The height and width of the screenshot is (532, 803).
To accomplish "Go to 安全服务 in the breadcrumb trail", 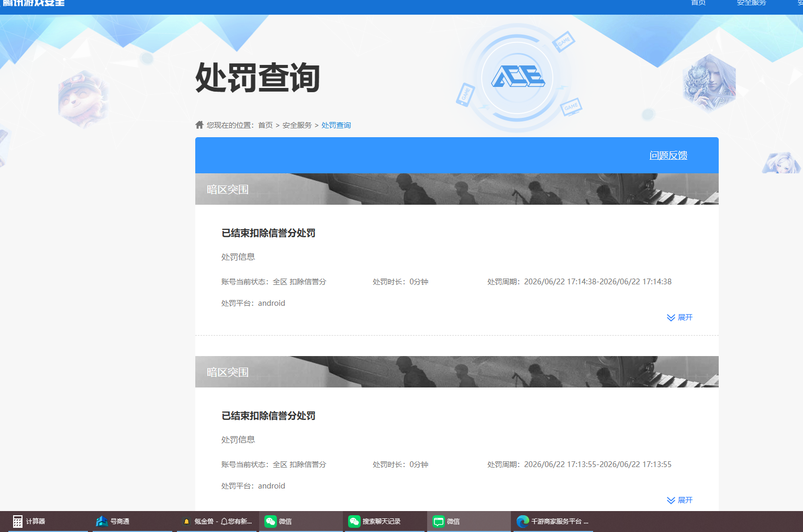I will point(297,125).
